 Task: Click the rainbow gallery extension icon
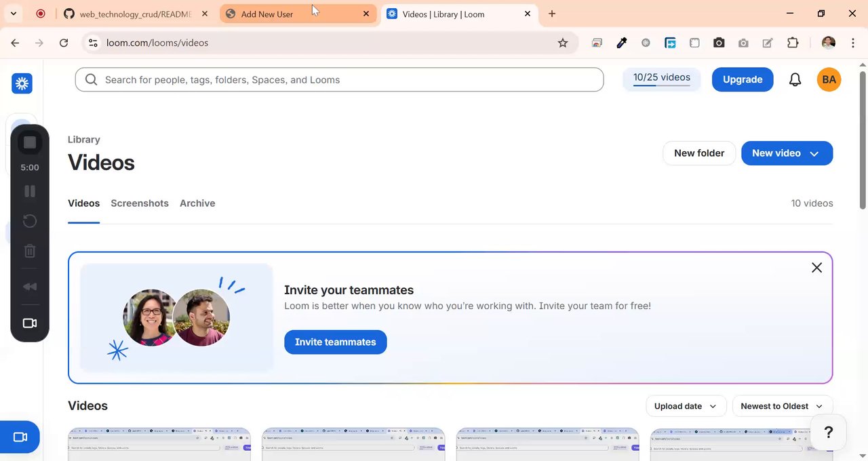597,43
